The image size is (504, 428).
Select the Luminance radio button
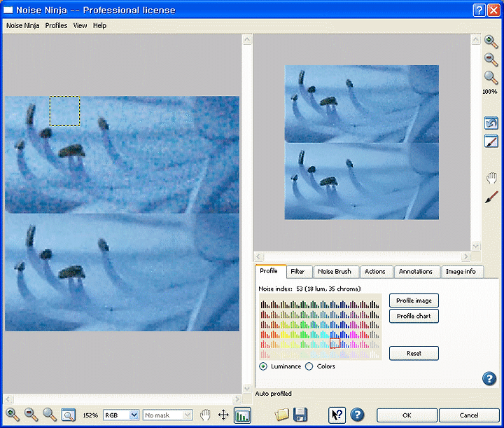click(263, 366)
